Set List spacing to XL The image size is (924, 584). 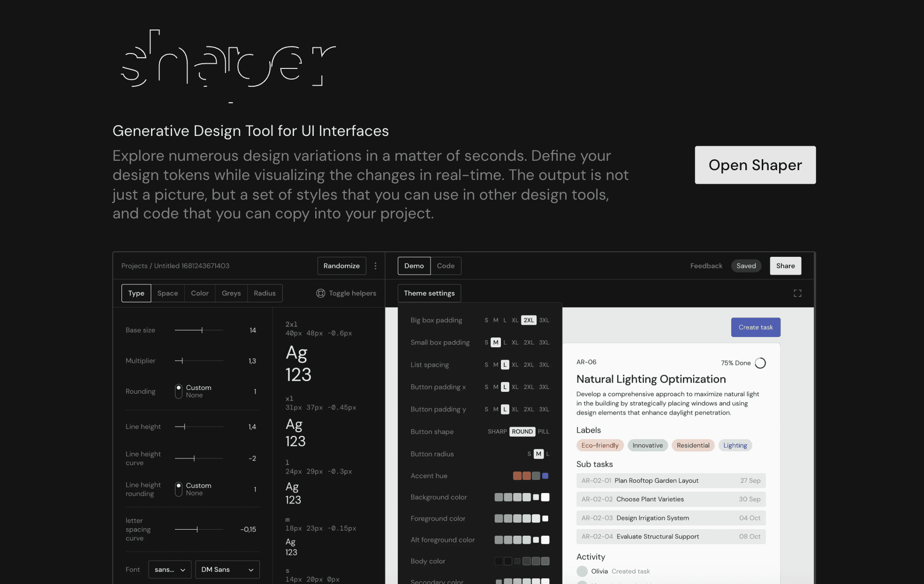515,365
